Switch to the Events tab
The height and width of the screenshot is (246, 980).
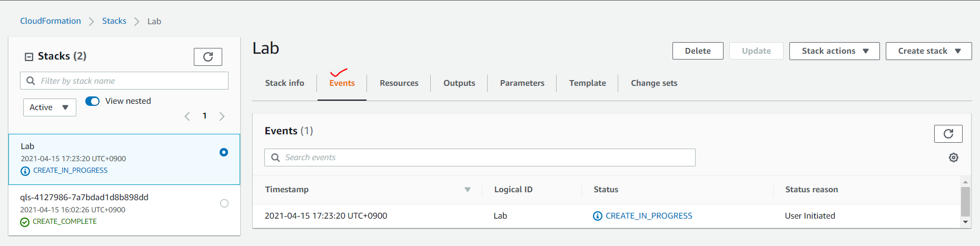(342, 83)
